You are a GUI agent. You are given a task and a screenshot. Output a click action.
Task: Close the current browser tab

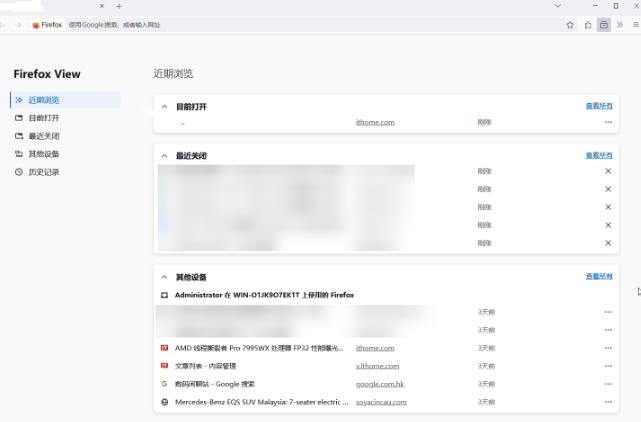(x=102, y=6)
